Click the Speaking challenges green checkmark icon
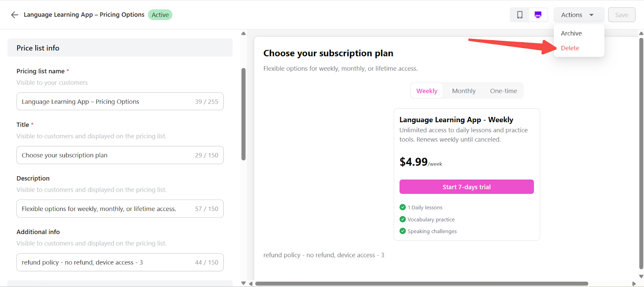Viewport: 644px width, 287px height. click(402, 231)
